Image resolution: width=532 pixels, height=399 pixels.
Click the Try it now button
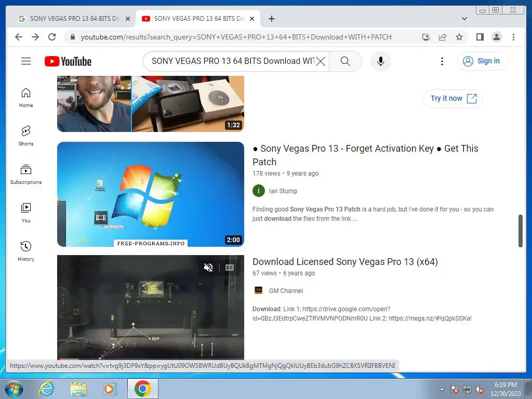(453, 98)
